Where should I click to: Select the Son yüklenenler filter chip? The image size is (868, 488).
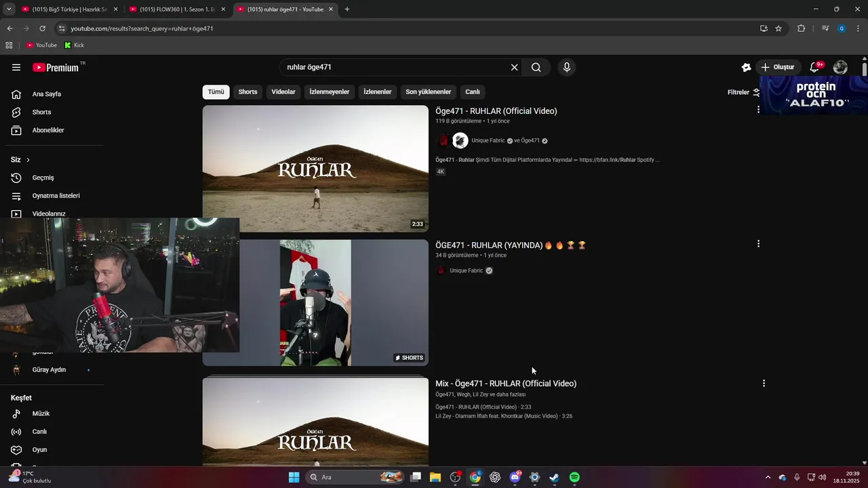[429, 92]
